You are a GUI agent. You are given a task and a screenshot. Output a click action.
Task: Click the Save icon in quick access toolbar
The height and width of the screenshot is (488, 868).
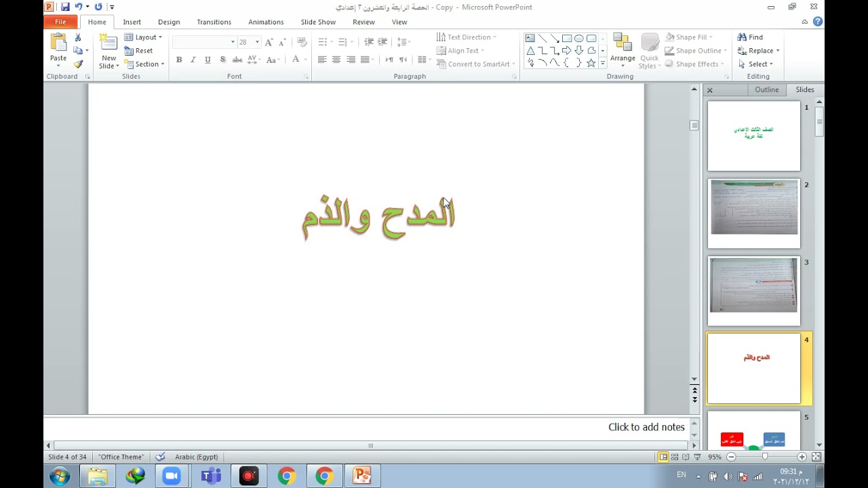pos(65,7)
